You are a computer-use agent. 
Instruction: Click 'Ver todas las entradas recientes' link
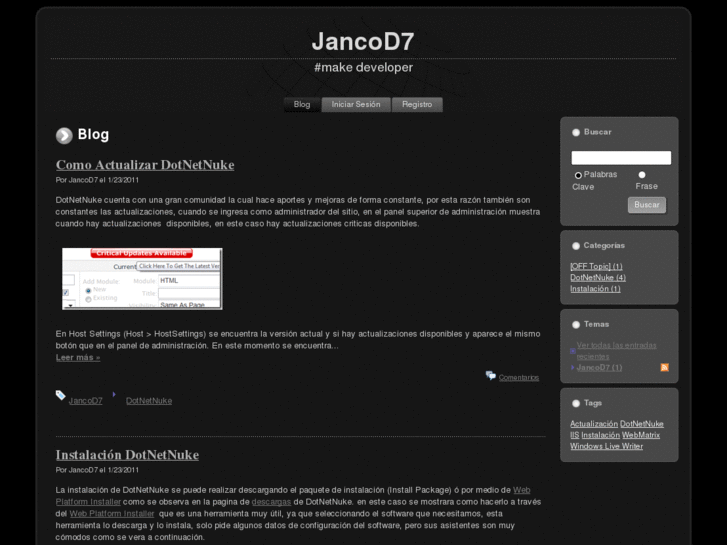pyautogui.click(x=616, y=351)
